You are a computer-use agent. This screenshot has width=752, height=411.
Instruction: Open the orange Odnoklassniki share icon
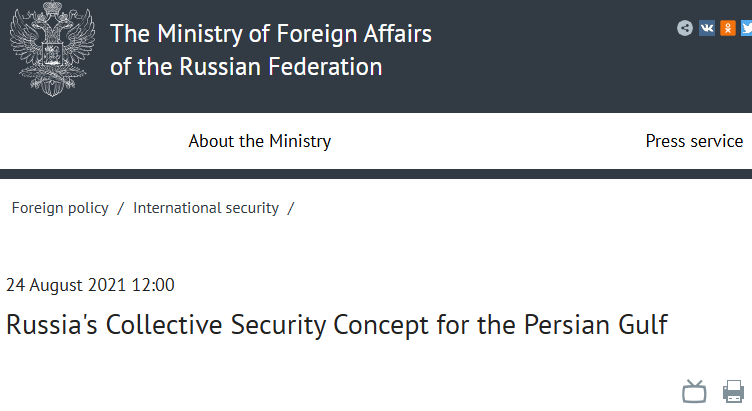tap(728, 28)
